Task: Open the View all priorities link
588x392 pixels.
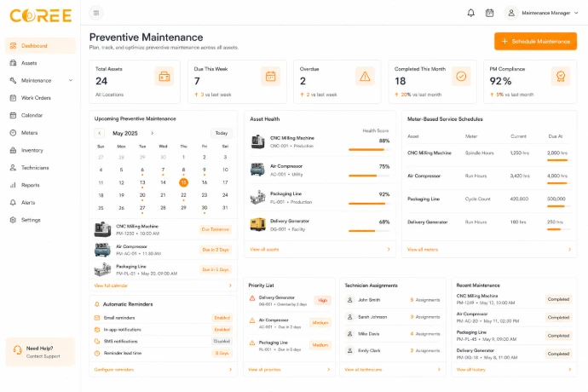Action: (x=264, y=370)
